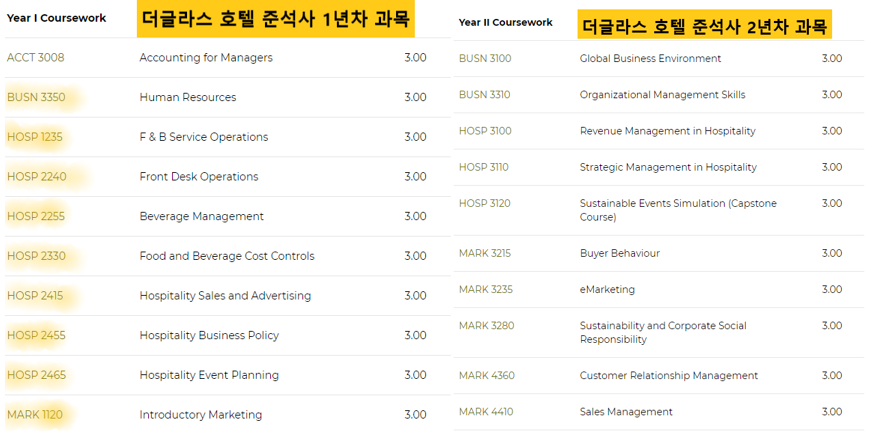
Task: Select Global Business Environment text
Action: tap(651, 58)
